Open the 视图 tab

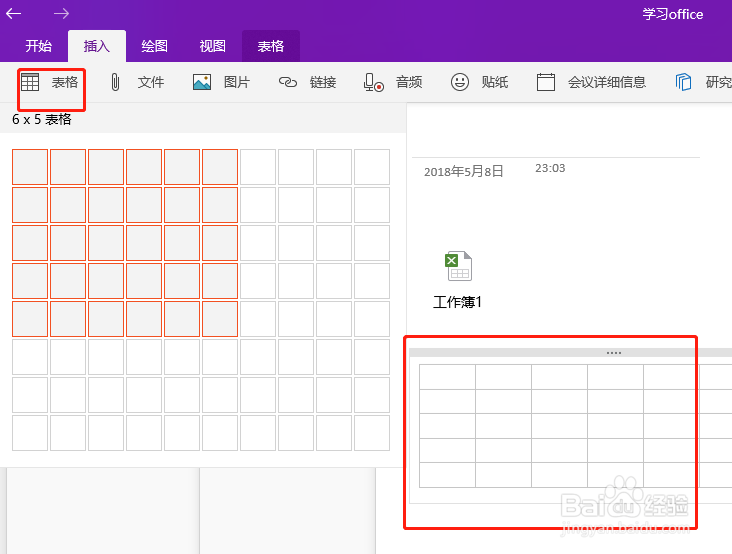click(212, 46)
